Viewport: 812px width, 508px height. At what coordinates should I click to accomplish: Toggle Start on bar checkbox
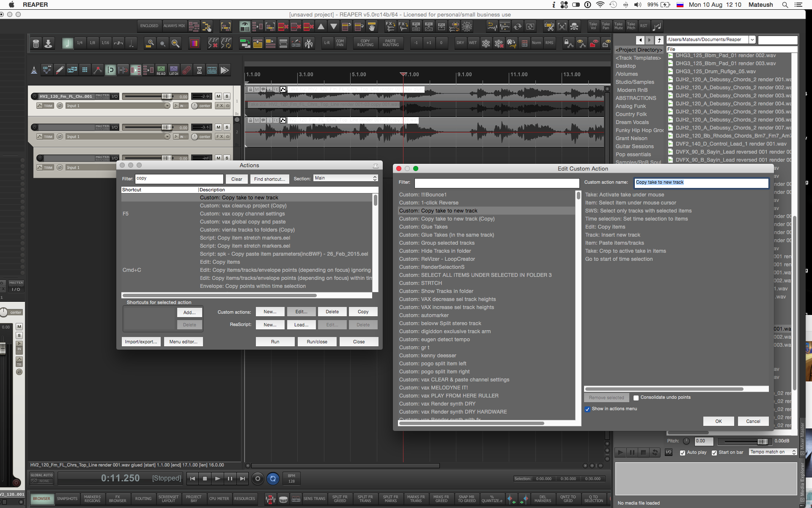click(x=714, y=453)
